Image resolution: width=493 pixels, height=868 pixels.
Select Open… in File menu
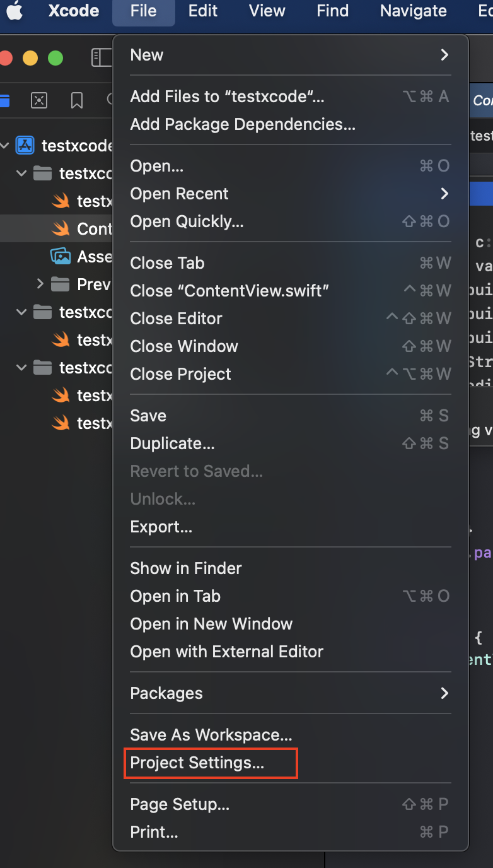(x=291, y=166)
